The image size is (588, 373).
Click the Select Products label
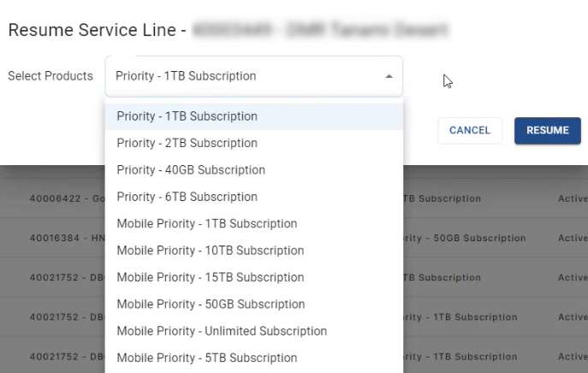[x=50, y=76]
